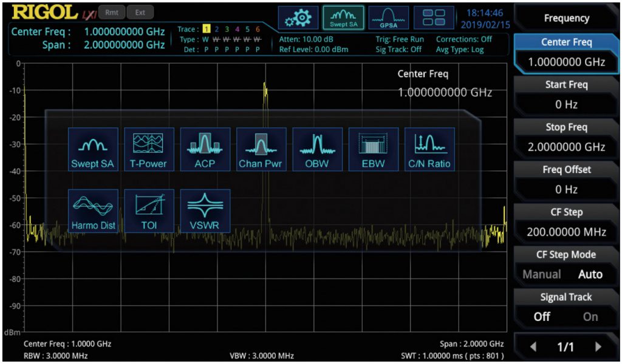Select the Harmo Dist measurement
The height and width of the screenshot is (364, 622).
[x=93, y=211]
